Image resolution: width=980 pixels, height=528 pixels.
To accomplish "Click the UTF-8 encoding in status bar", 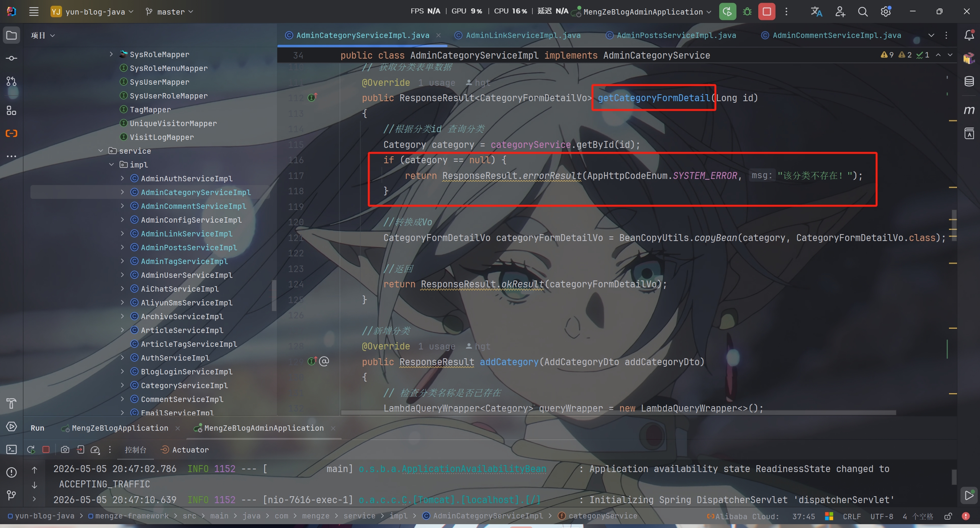I will click(x=882, y=516).
